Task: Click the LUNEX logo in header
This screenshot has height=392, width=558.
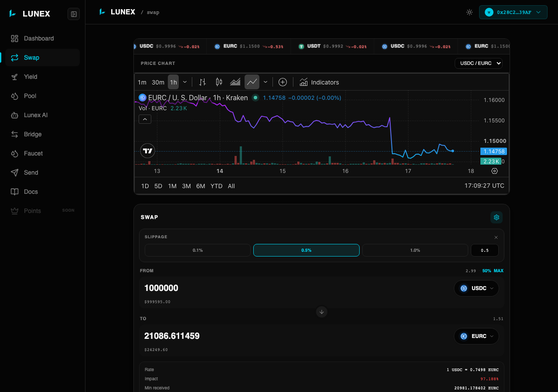Action: coord(117,12)
